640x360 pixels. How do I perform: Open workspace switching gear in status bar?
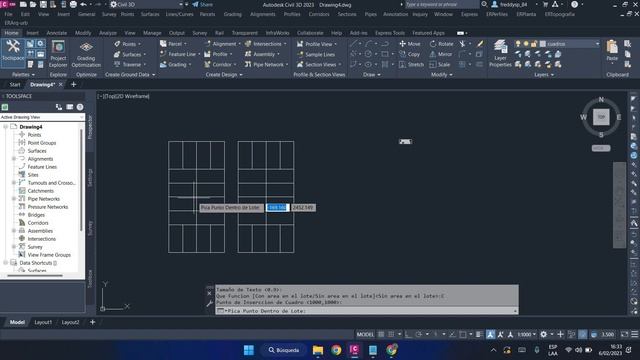543,334
